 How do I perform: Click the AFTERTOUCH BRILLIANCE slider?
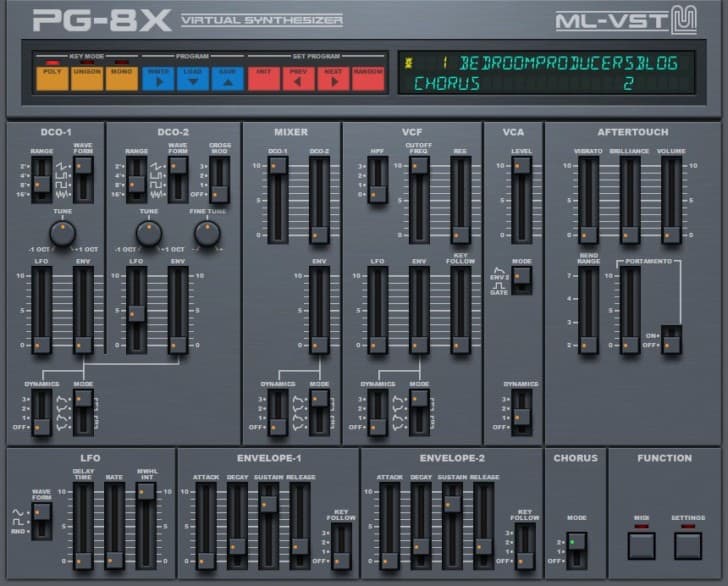click(630, 200)
